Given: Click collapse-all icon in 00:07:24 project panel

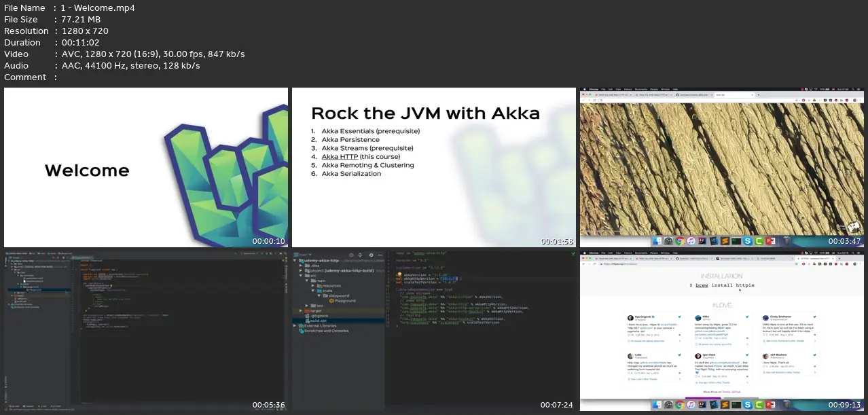Looking at the screenshot, I should tap(360, 255).
